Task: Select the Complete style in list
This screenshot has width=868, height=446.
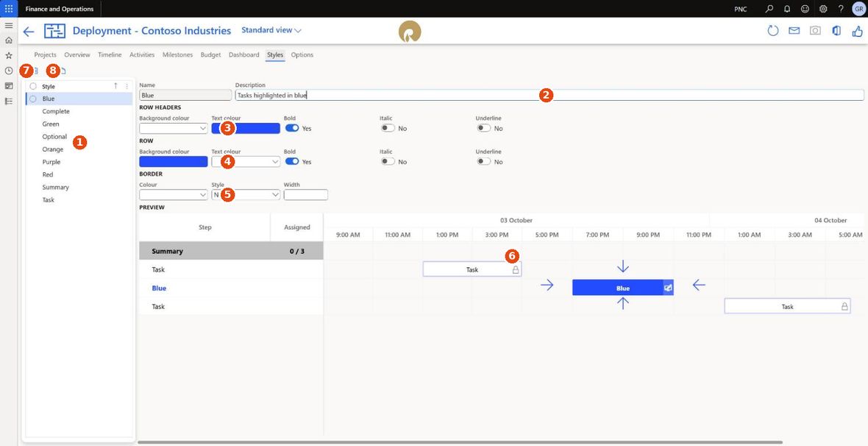Action: coord(56,111)
